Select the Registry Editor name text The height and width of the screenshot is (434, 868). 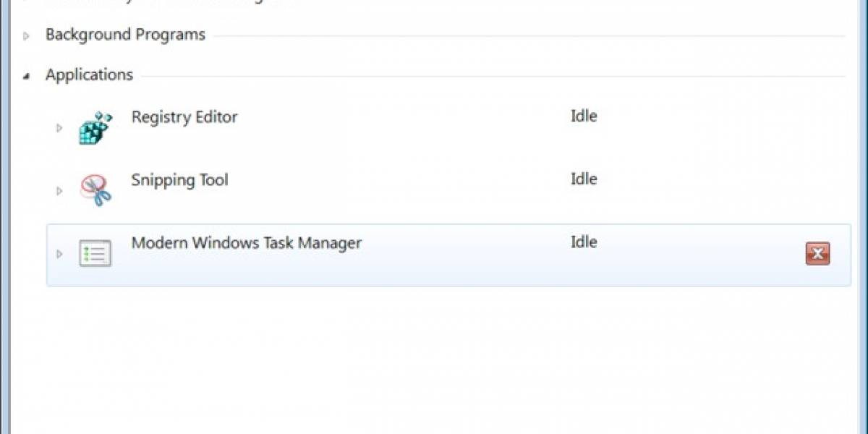pyautogui.click(x=184, y=117)
